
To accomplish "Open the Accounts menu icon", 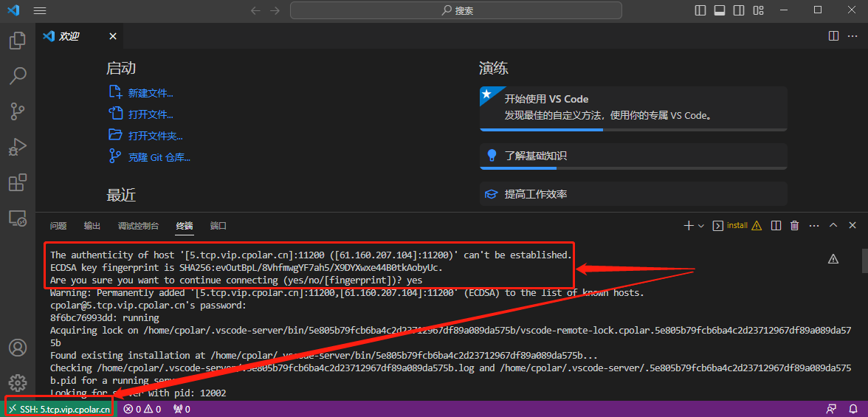I will pyautogui.click(x=18, y=348).
